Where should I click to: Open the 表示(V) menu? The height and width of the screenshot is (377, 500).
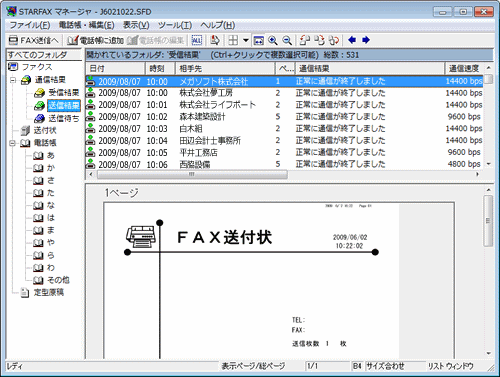pyautogui.click(x=136, y=25)
